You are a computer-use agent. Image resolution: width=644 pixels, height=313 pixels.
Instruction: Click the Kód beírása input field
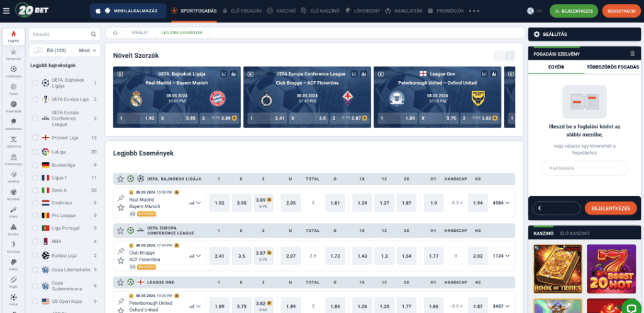pyautogui.click(x=585, y=168)
